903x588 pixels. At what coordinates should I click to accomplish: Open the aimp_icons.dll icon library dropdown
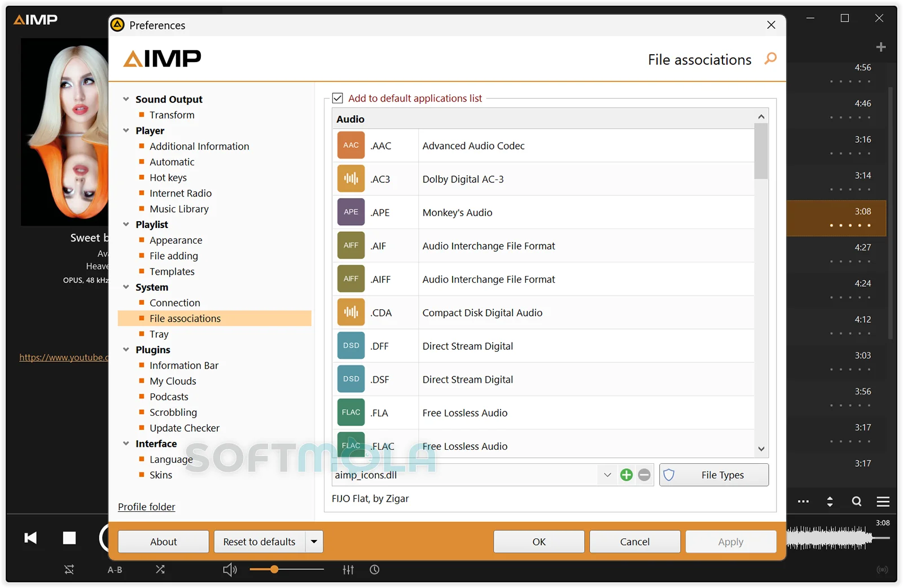coord(607,475)
